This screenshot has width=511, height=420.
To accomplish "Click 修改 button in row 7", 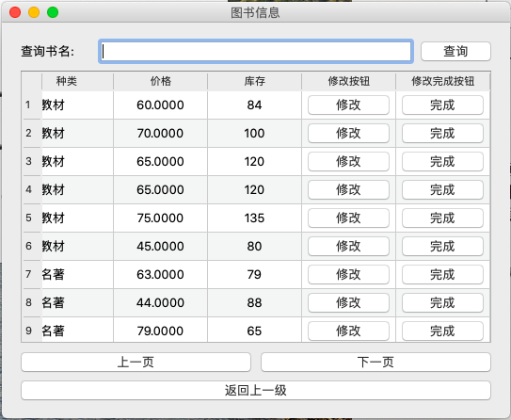I will 348,274.
